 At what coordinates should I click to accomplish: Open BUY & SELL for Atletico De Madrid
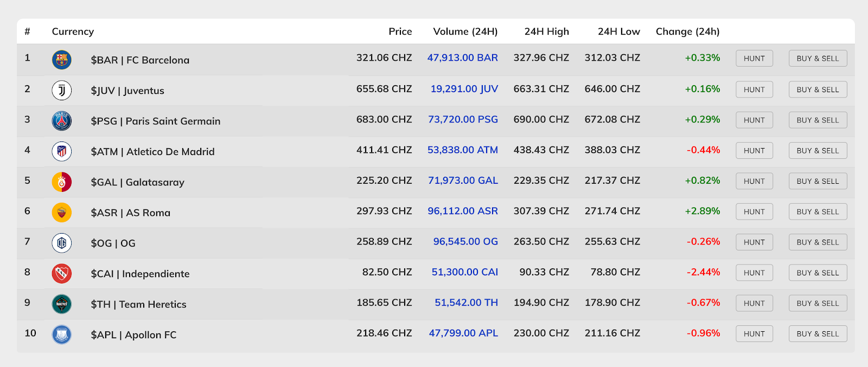pos(818,151)
